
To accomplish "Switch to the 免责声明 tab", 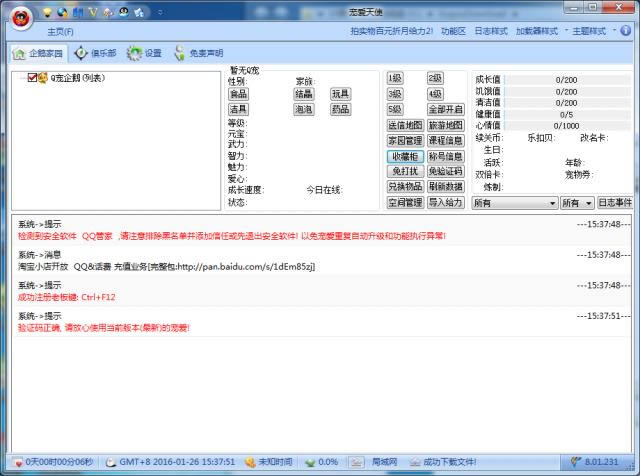I will click(199, 53).
